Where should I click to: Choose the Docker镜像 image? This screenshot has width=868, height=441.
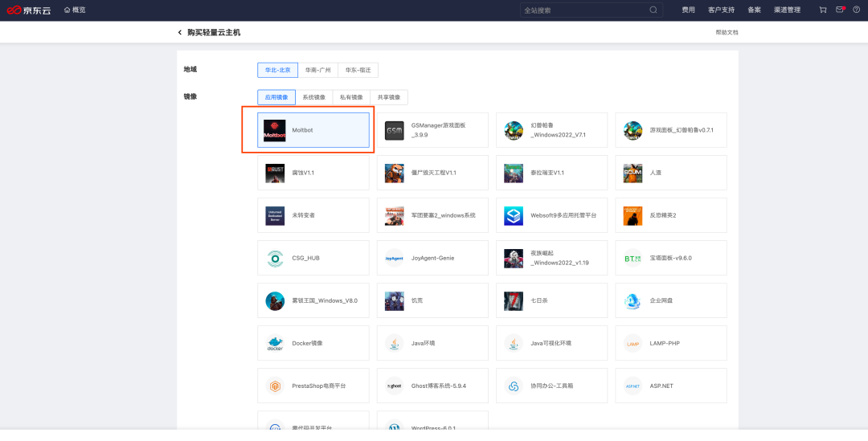[313, 343]
